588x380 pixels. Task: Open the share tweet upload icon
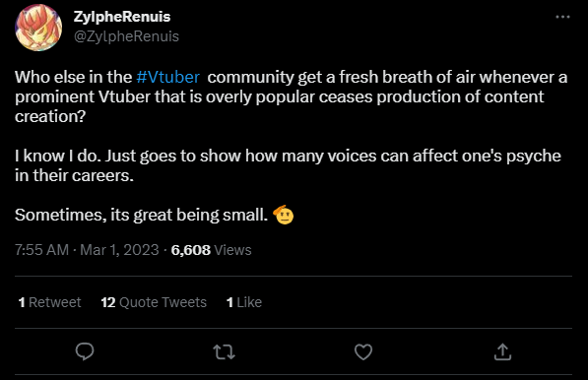(x=502, y=351)
